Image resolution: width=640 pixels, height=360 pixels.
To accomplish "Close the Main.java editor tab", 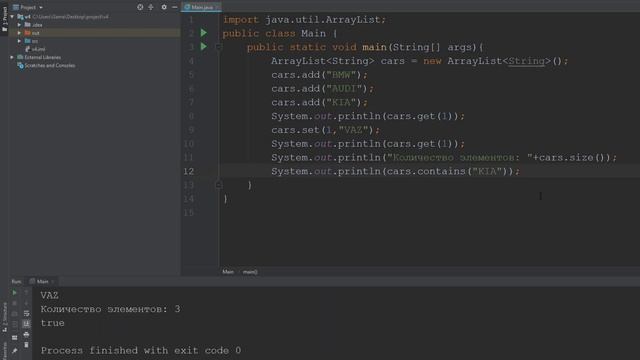I will click(218, 7).
